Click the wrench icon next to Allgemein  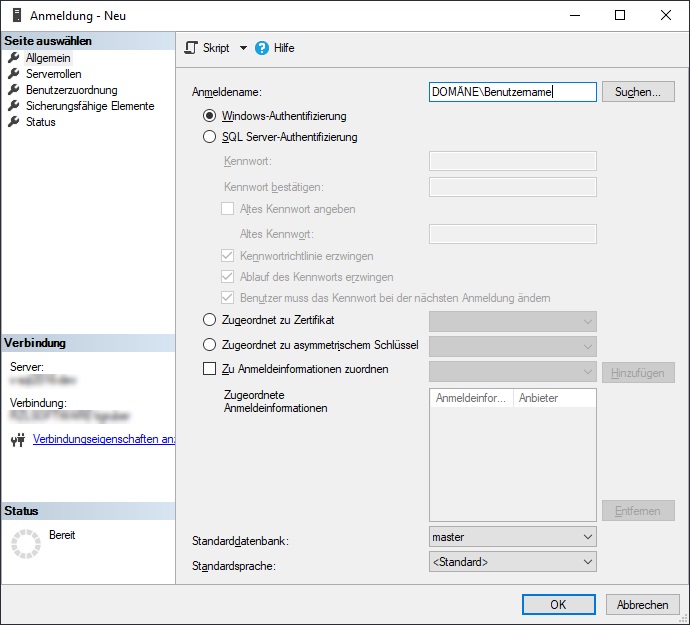[14, 58]
